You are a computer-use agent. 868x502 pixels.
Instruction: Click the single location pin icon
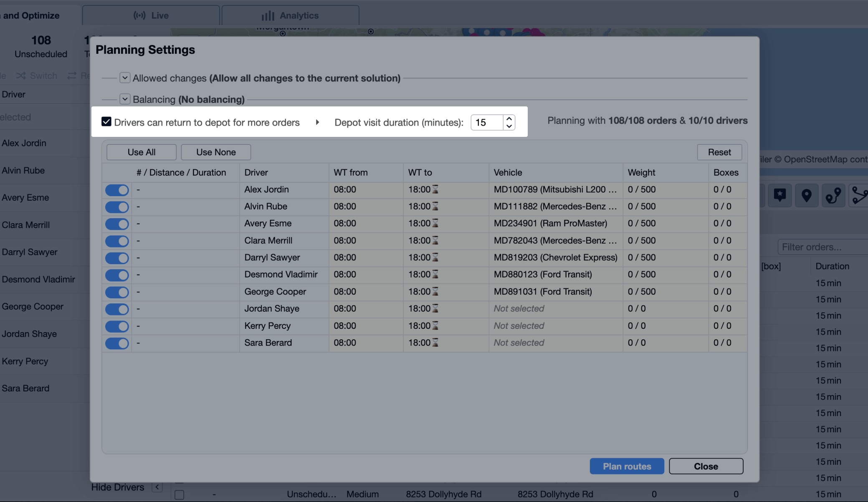click(x=806, y=195)
